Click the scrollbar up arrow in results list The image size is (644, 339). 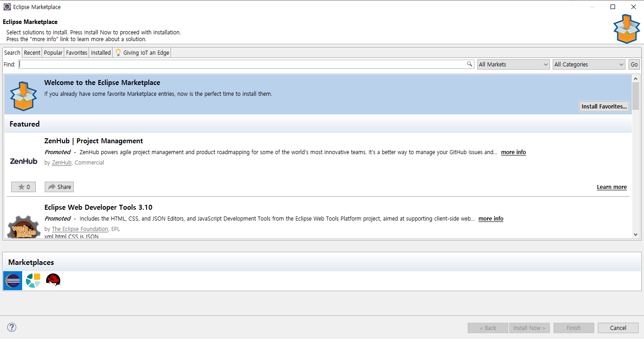tap(635, 79)
